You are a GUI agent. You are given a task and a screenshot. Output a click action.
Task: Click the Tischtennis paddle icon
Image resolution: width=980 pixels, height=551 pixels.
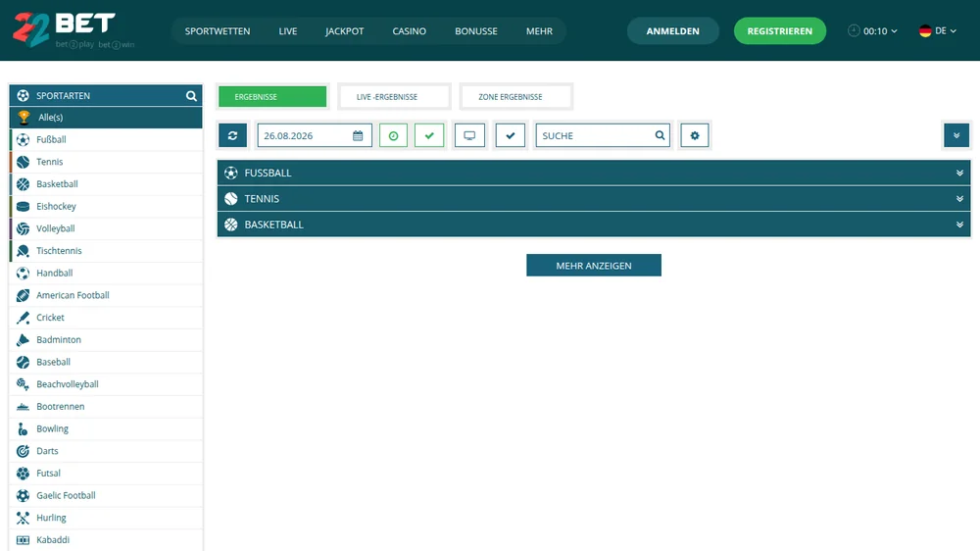24,251
